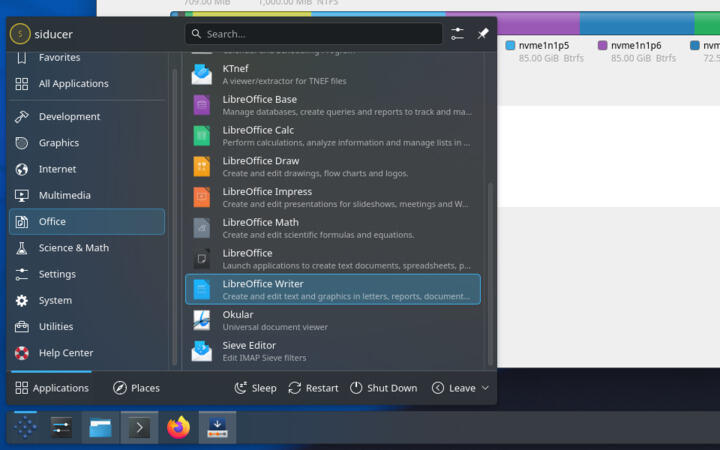The image size is (720, 450).
Task: Open the installer taskbar icon
Action: coord(217,428)
